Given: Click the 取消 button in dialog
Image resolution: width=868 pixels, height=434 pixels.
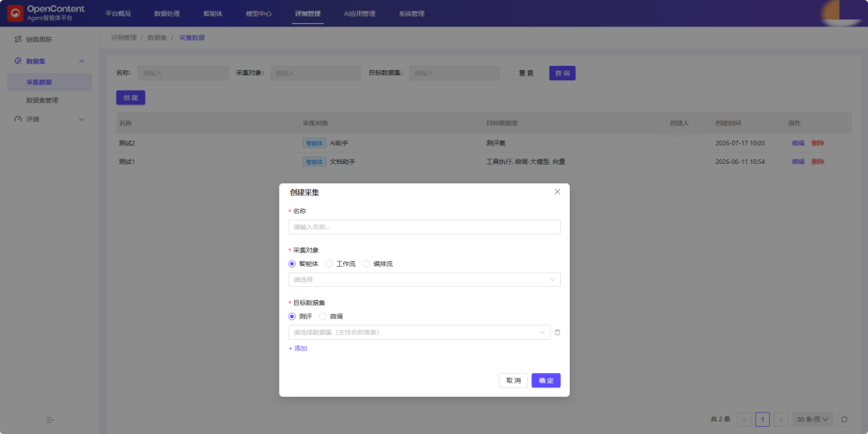Looking at the screenshot, I should pos(513,380).
